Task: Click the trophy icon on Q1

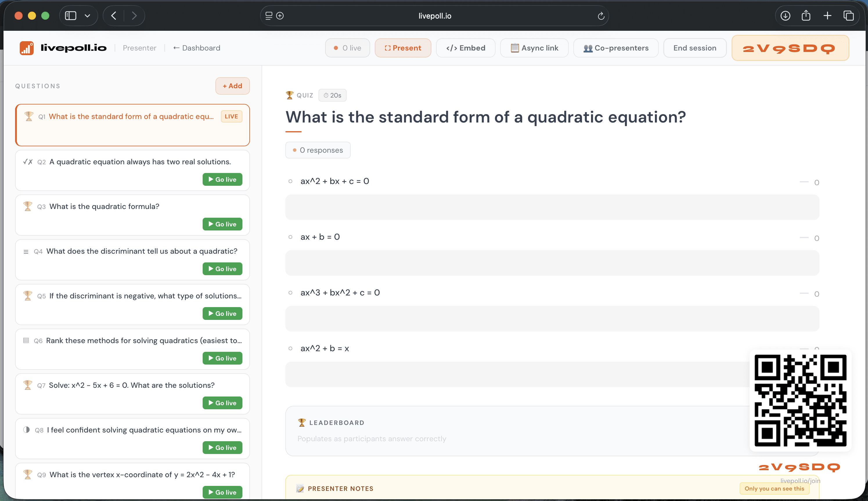Action: [28, 116]
